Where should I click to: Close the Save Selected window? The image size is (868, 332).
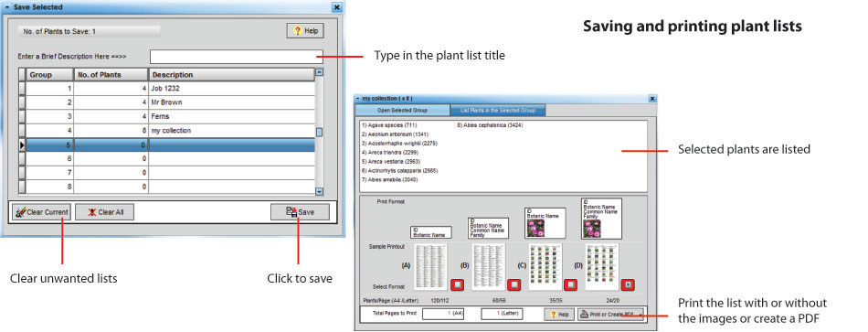[336, 7]
